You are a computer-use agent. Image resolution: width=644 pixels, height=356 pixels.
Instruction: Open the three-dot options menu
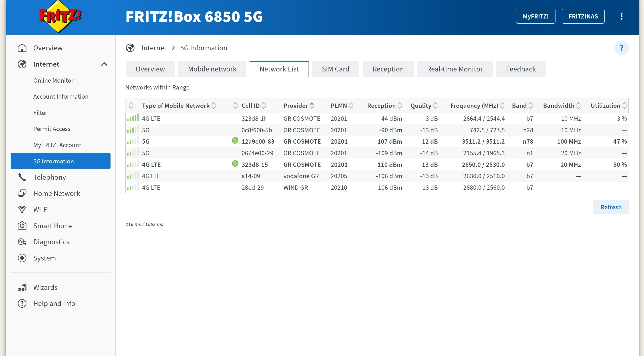622,16
